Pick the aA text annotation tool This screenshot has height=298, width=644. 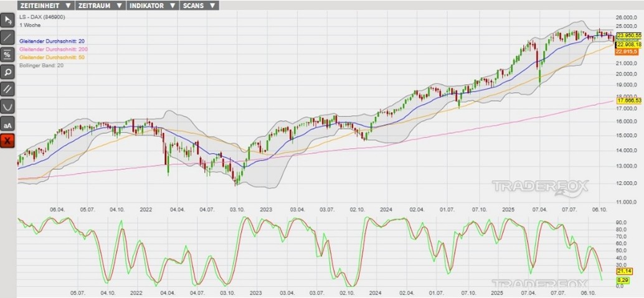(x=8, y=125)
